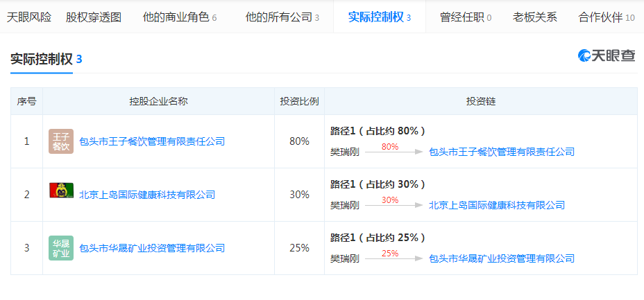Switch to 老板关系 tab

535,17
